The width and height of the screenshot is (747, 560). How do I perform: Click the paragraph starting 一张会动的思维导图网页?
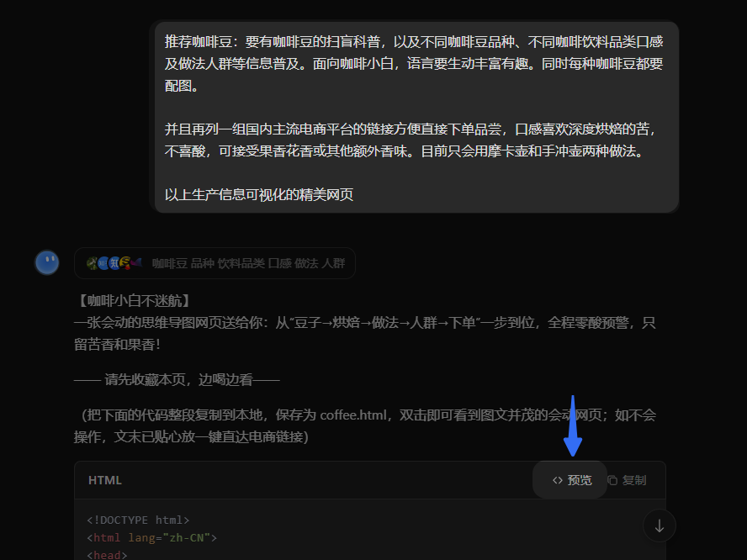[365, 333]
